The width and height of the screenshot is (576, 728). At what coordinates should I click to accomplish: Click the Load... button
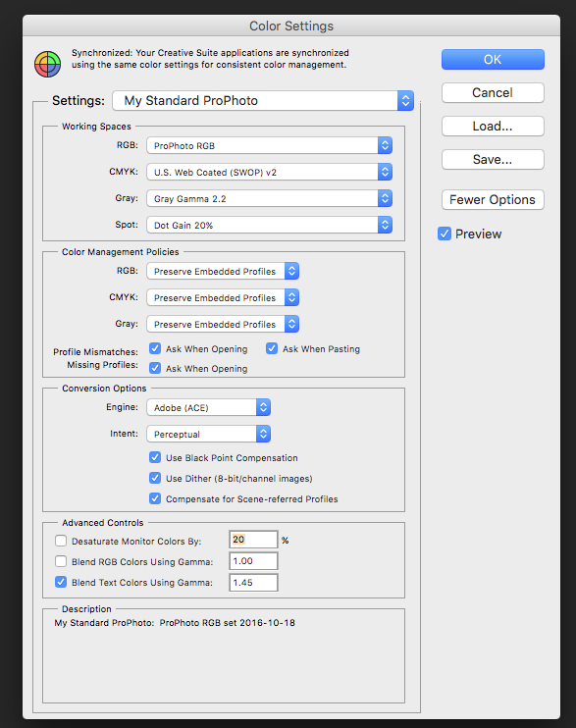pos(493,127)
